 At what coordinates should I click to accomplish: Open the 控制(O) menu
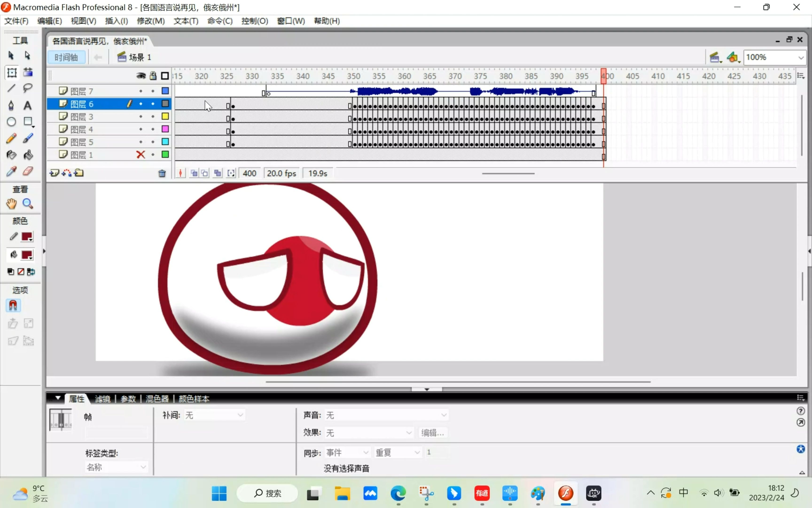pyautogui.click(x=255, y=21)
